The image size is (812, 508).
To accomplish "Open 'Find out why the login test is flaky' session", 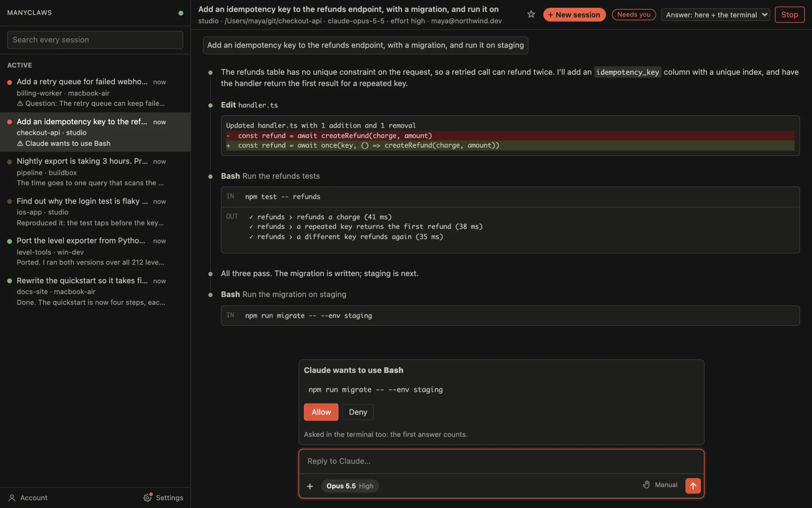I will coord(95,212).
